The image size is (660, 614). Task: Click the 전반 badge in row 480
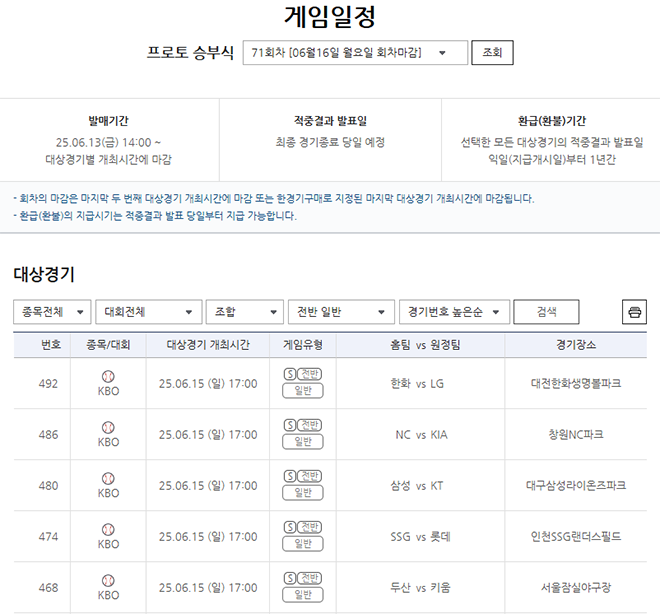(309, 476)
